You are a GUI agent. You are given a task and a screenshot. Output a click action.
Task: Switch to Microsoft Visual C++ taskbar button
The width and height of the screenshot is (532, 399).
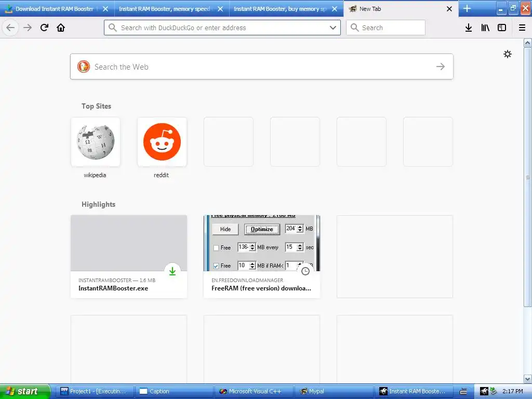point(253,391)
